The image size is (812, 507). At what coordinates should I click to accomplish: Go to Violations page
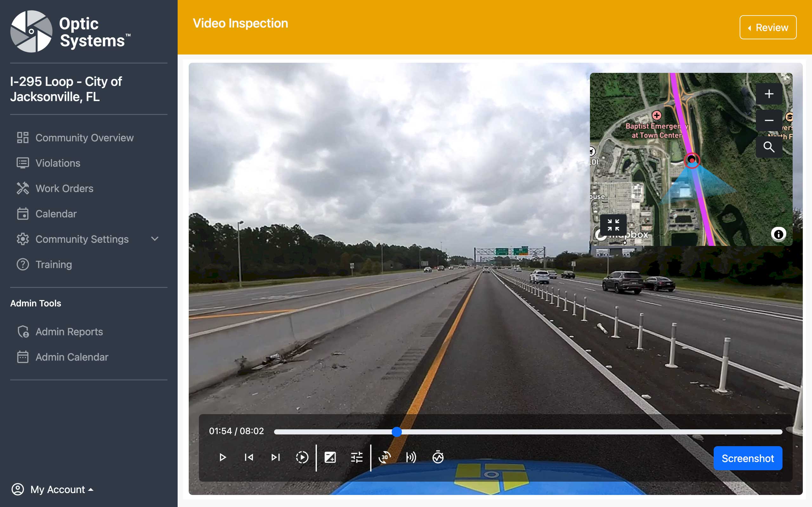pyautogui.click(x=58, y=163)
